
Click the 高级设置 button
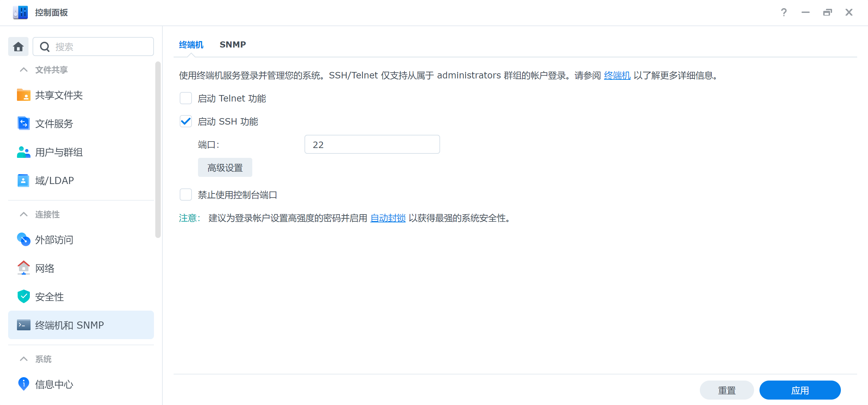225,167
